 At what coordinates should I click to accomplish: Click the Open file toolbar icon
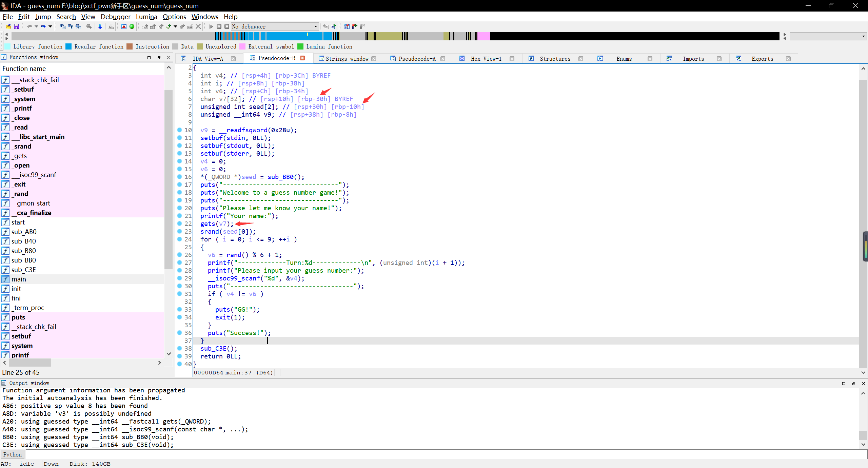click(8, 26)
